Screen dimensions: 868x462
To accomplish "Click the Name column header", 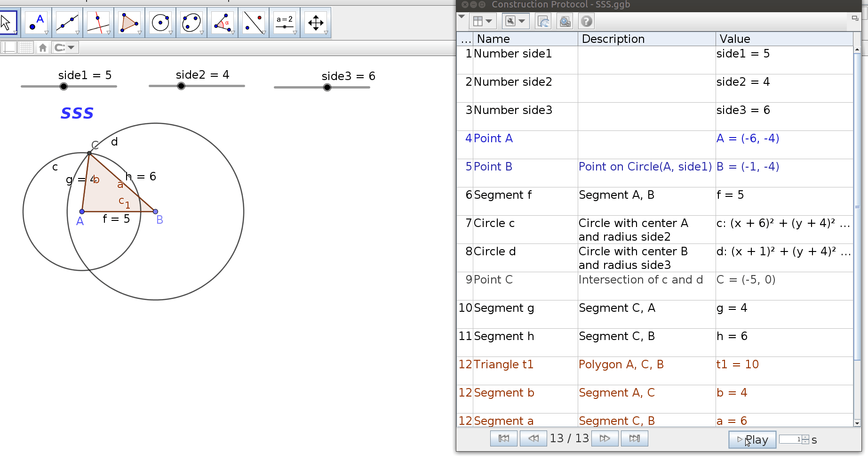I will point(526,39).
